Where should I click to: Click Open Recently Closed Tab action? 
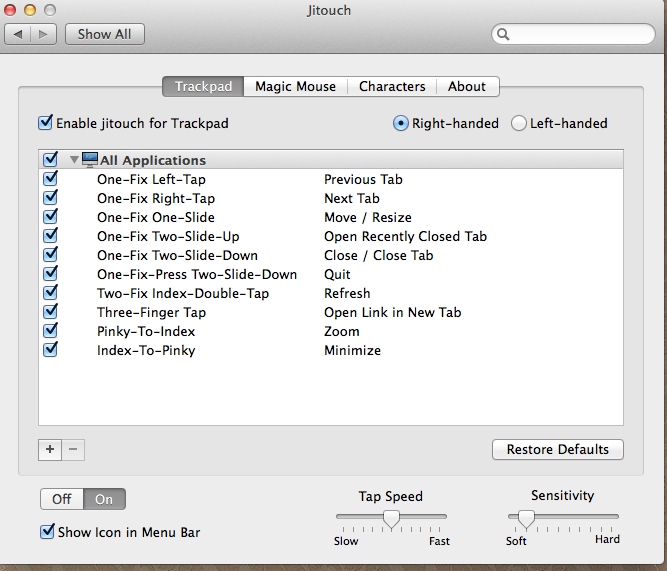pos(405,237)
